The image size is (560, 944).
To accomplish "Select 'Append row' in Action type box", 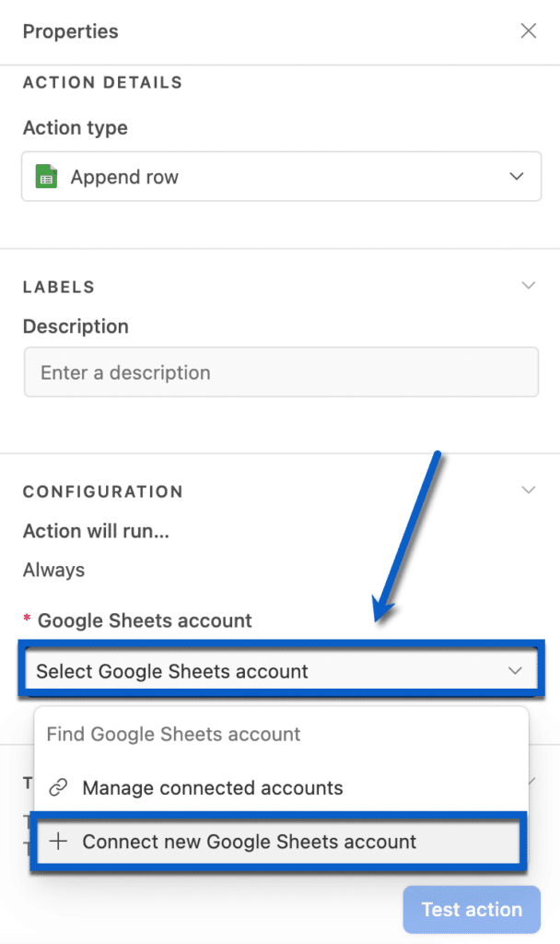I will point(124,177).
